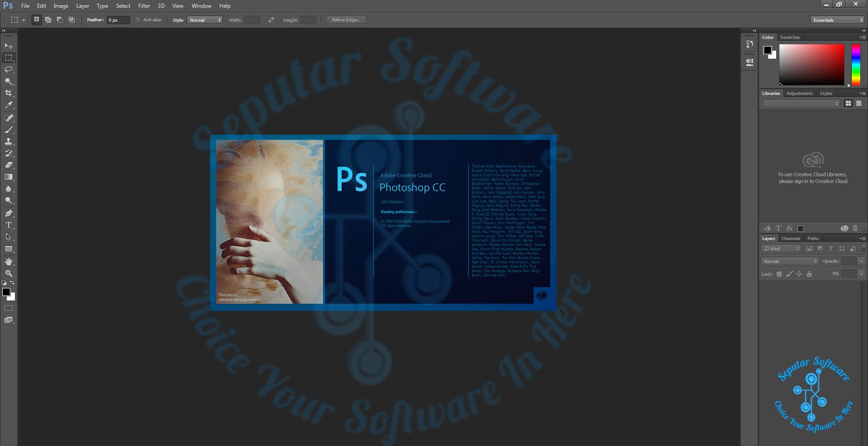Open the Opacity dropdown arrow
The height and width of the screenshot is (446, 868).
(x=861, y=261)
